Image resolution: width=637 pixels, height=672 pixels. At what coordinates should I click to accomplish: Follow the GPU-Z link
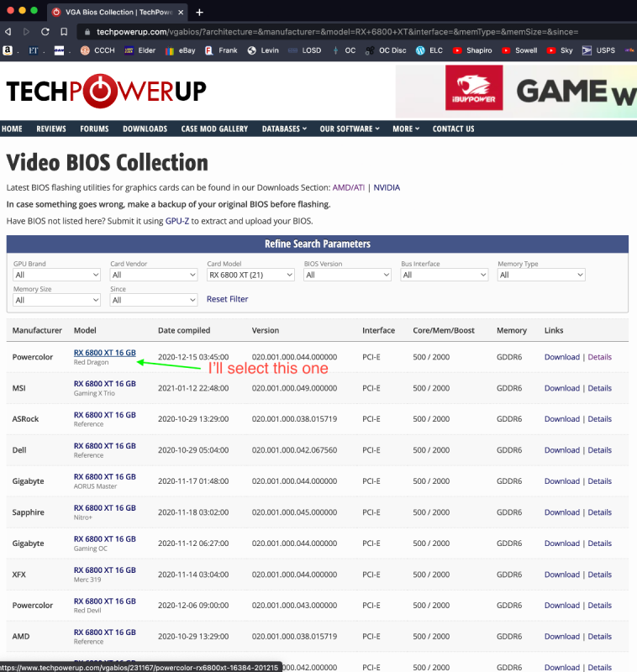(177, 221)
